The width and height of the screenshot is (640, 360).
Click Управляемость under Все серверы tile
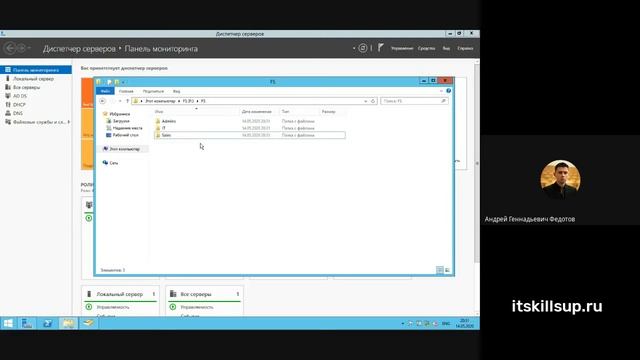click(197, 307)
